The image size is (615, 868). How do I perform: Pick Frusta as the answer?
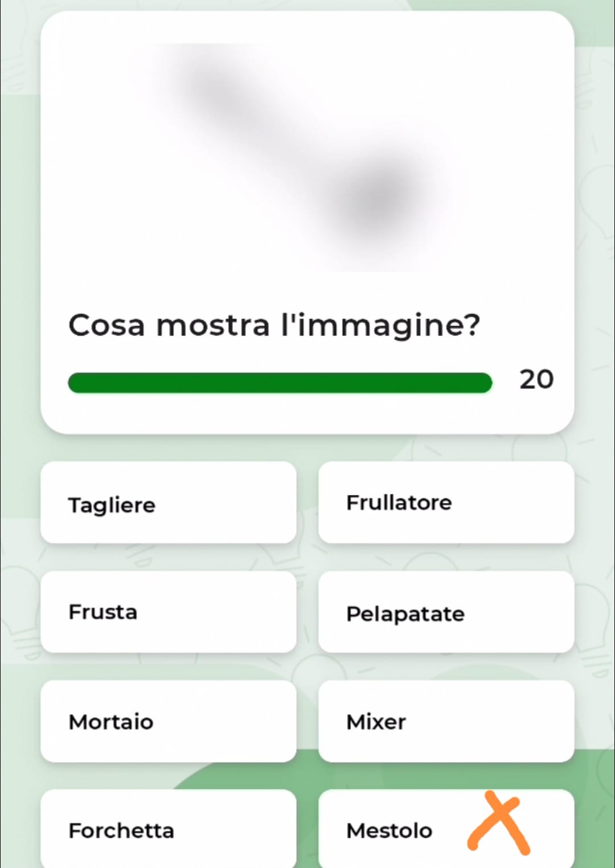point(169,612)
